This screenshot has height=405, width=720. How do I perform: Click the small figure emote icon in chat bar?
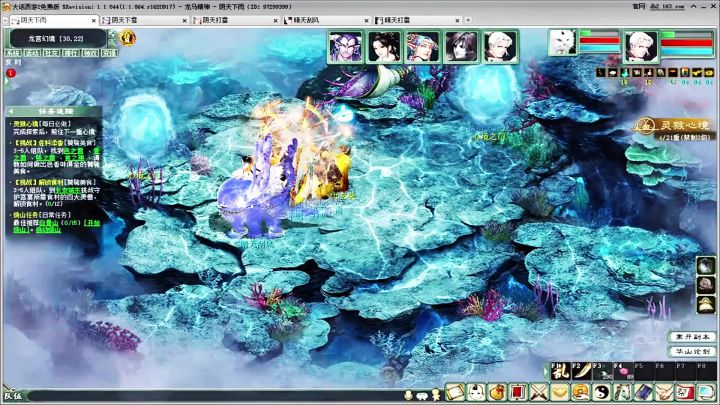[436, 395]
